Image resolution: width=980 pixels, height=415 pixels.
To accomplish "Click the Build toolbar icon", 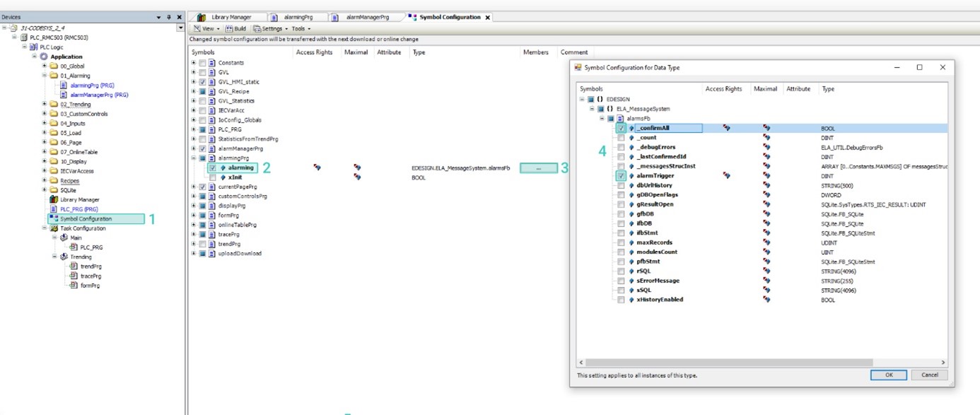I will click(231, 29).
